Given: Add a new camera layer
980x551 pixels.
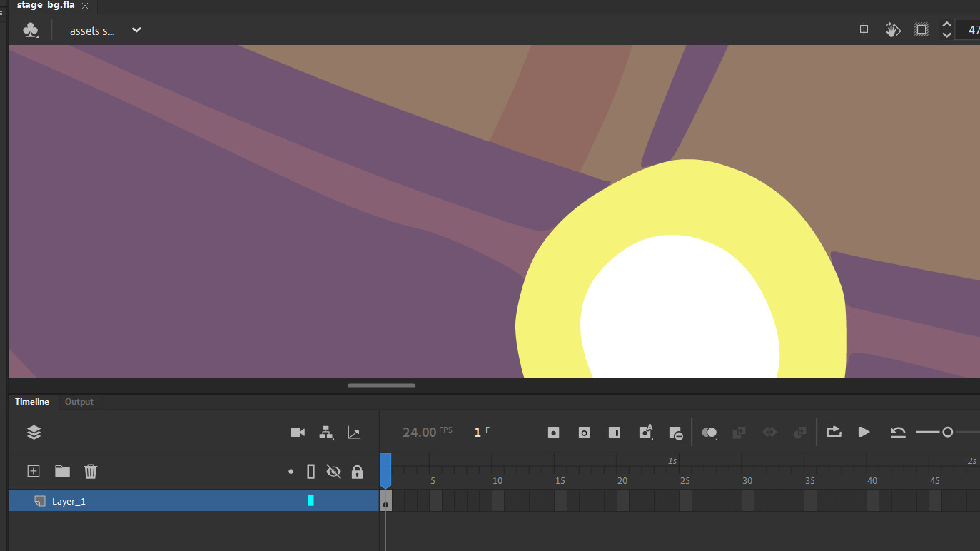Looking at the screenshot, I should click(x=298, y=432).
